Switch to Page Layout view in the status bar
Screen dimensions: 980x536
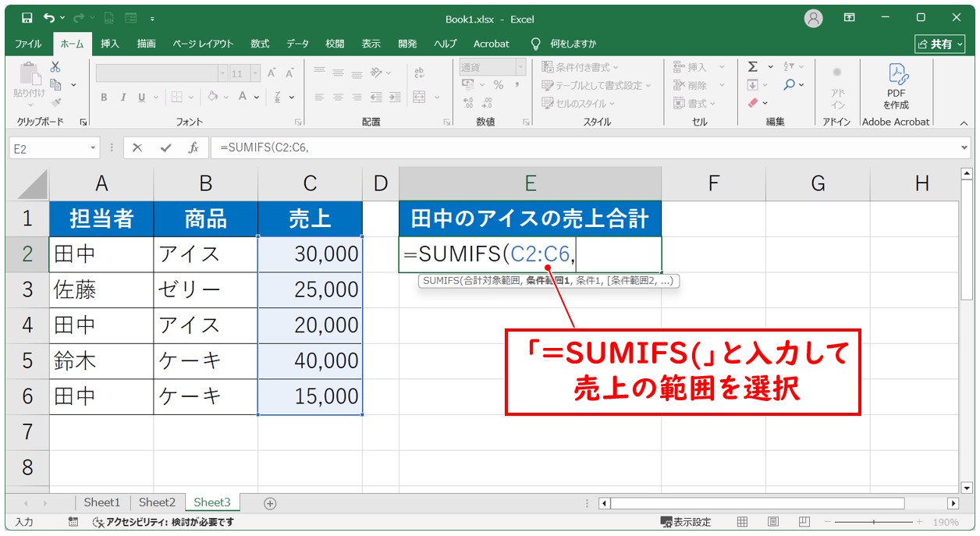pyautogui.click(x=772, y=522)
